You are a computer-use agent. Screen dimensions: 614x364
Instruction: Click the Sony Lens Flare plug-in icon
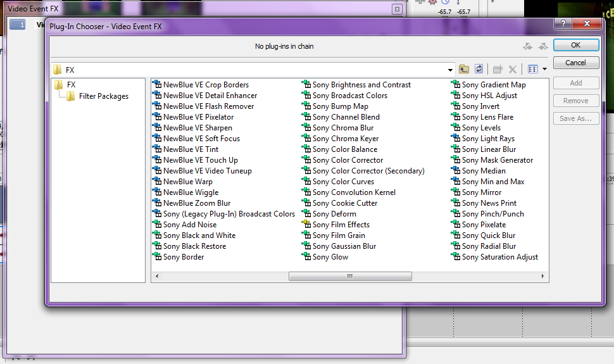455,116
